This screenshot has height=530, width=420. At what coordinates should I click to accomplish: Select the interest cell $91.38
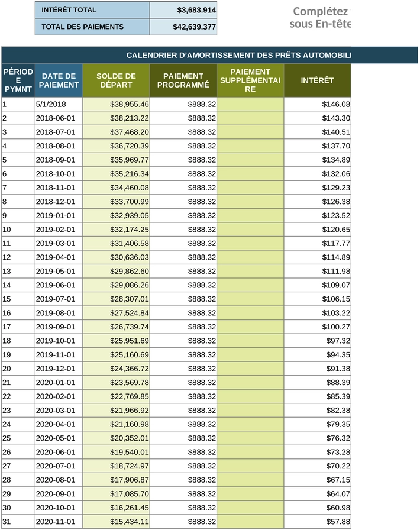317,369
